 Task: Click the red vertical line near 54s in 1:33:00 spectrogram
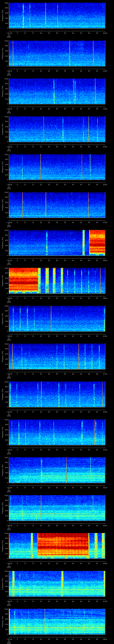pos(95,91)
